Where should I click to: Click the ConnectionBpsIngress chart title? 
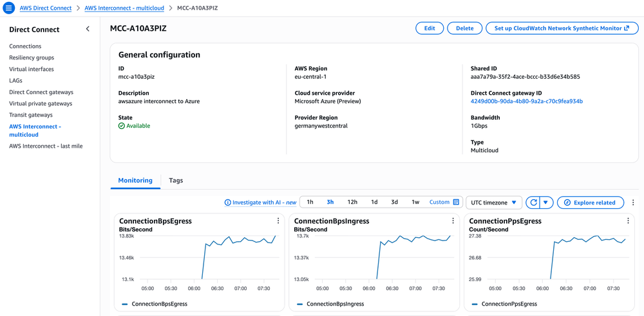(332, 221)
